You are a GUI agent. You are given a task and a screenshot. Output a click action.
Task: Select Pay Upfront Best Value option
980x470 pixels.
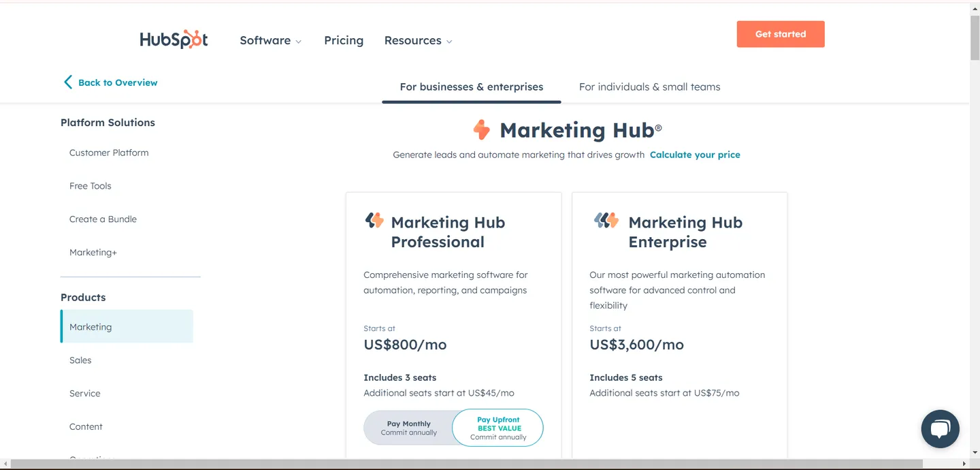coord(498,428)
